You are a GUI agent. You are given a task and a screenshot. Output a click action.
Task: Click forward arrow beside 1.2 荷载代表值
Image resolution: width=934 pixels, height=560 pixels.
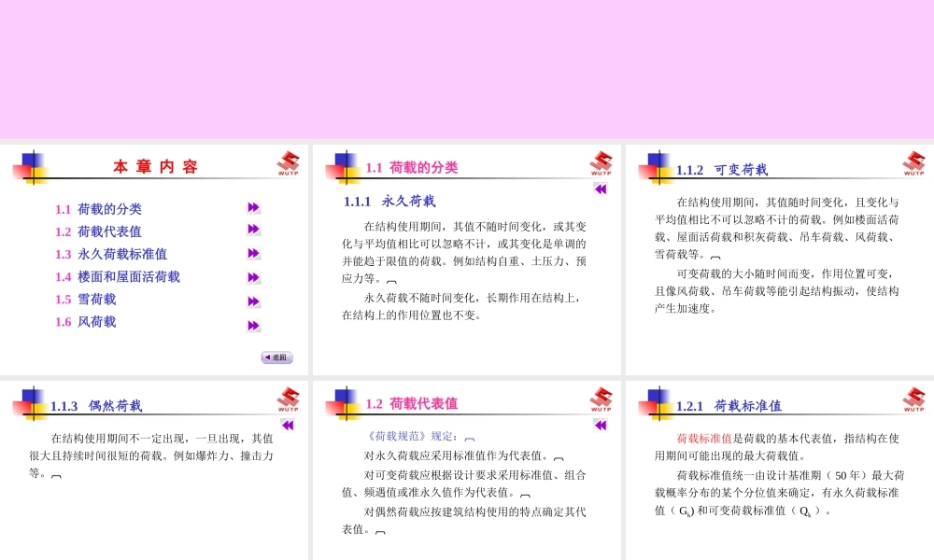click(254, 229)
